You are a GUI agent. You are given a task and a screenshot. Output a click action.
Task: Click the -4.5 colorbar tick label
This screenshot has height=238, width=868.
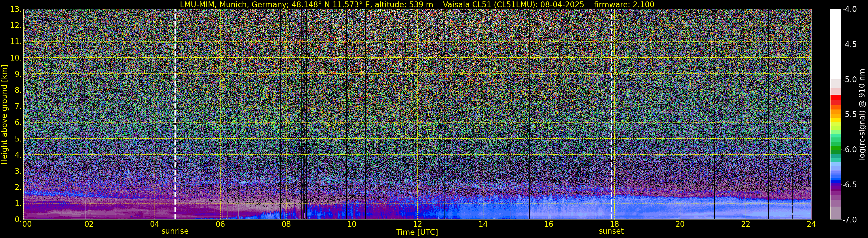click(849, 44)
